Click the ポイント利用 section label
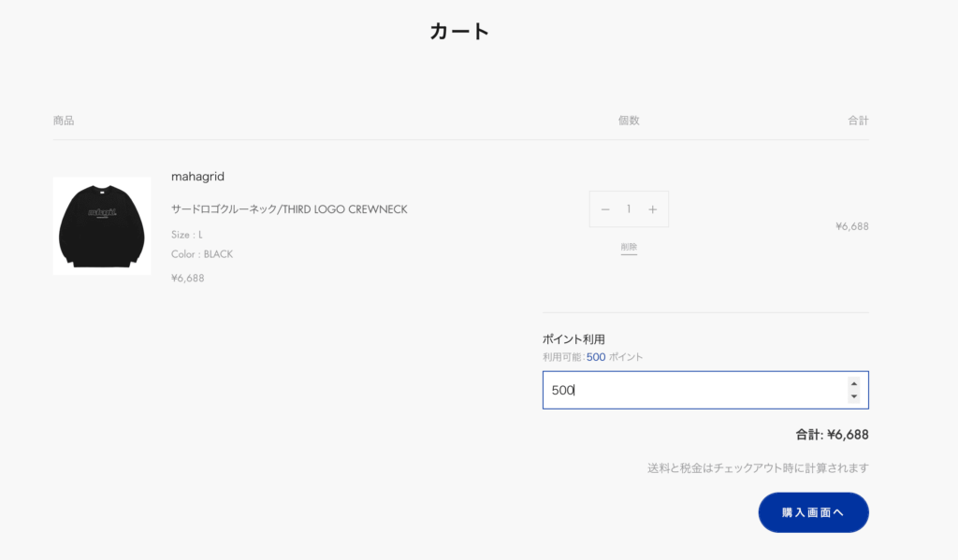The image size is (958, 560). (573, 339)
